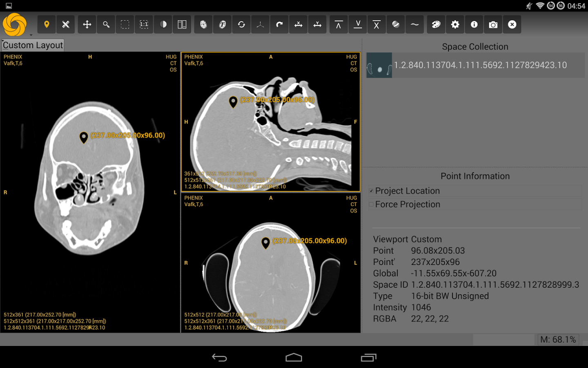Click the picture notification icon in the status bar
This screenshot has height=368, width=588.
(x=9, y=6)
